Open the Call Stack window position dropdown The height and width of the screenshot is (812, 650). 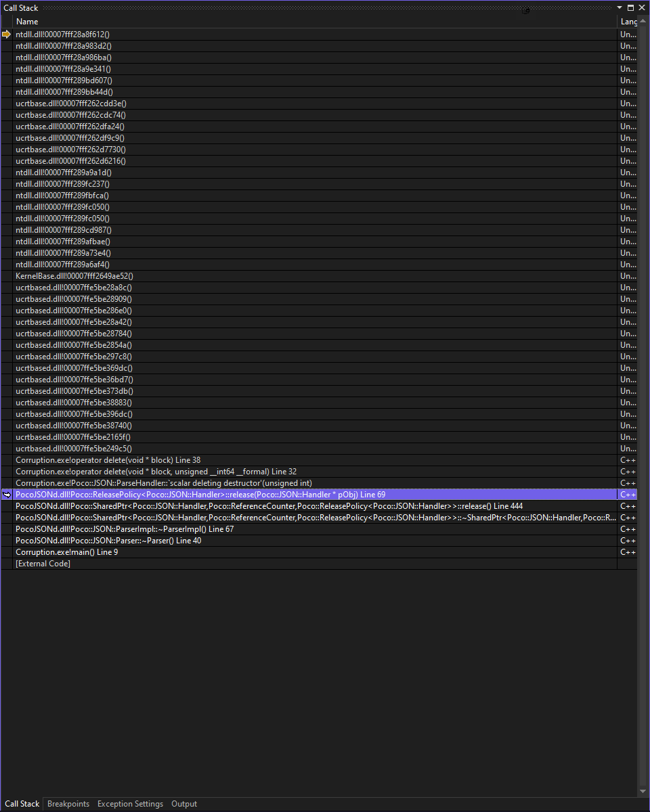pos(620,7)
